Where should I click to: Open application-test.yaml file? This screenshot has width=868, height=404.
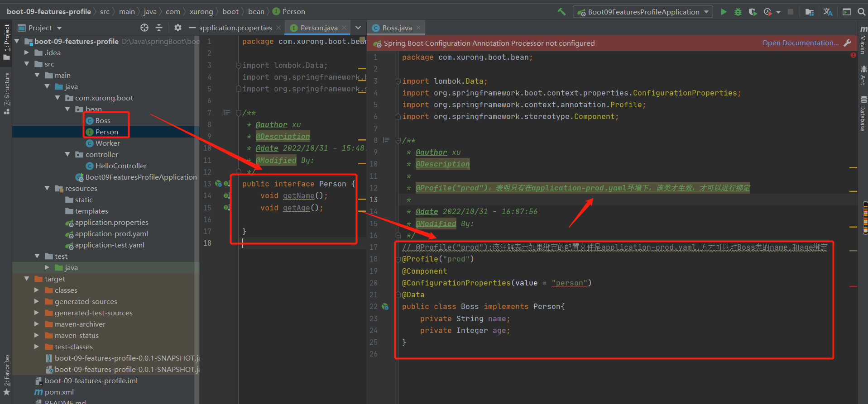(110, 245)
